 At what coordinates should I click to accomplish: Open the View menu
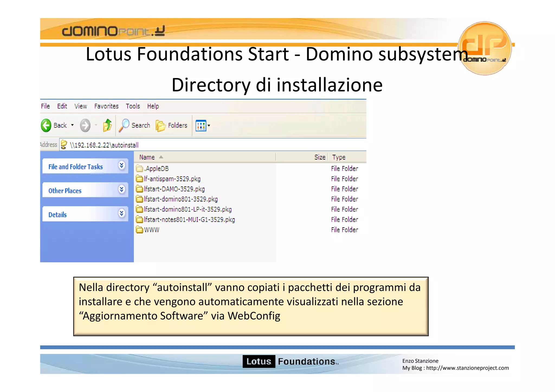pos(81,106)
